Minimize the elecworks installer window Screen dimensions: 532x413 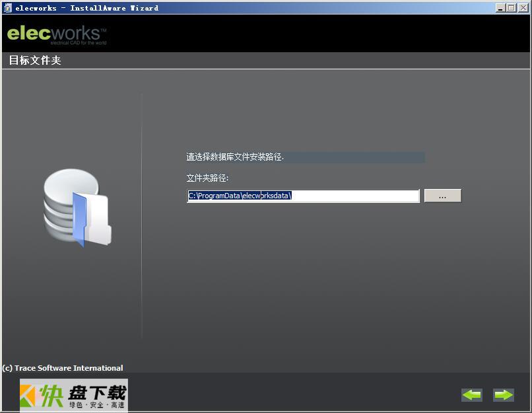pyautogui.click(x=500, y=8)
